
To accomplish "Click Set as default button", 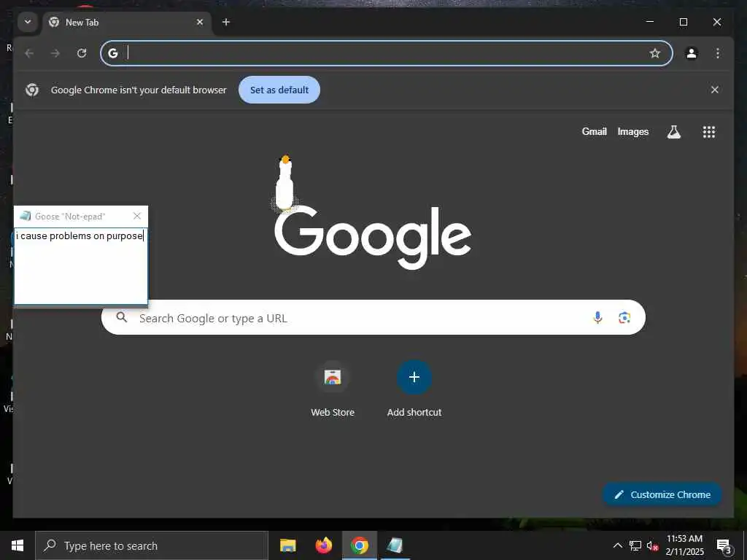I will coord(279,90).
